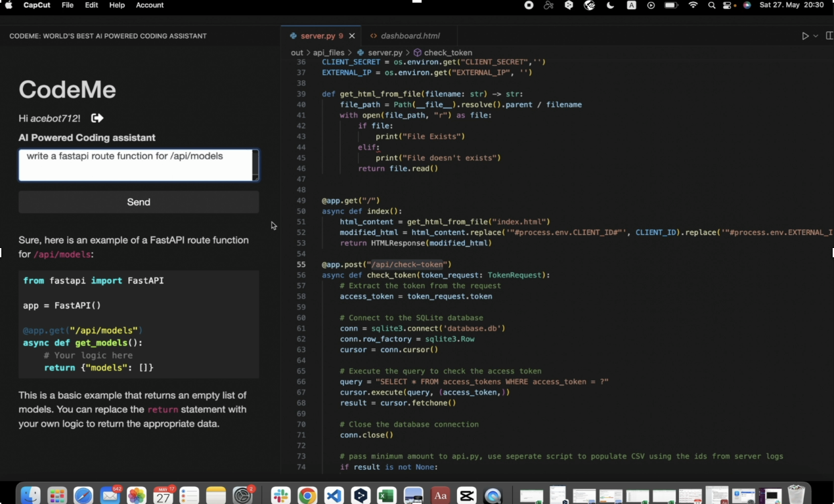Open Control Center in the menu bar

[x=728, y=5]
